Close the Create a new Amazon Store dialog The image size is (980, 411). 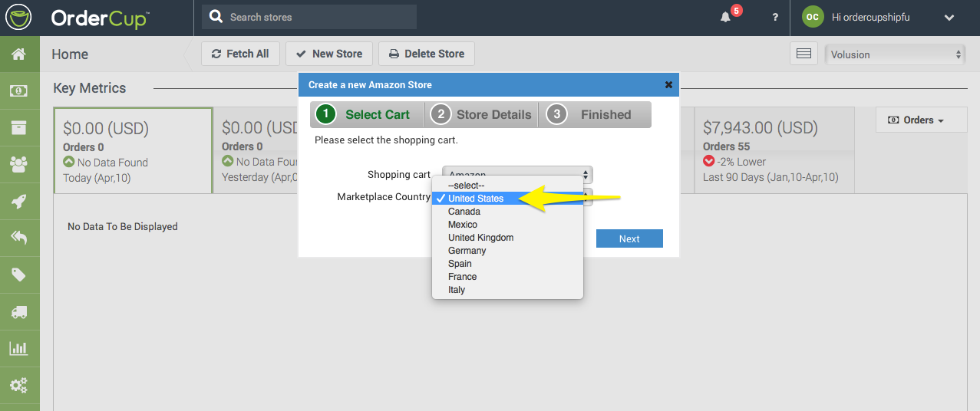pyautogui.click(x=668, y=85)
